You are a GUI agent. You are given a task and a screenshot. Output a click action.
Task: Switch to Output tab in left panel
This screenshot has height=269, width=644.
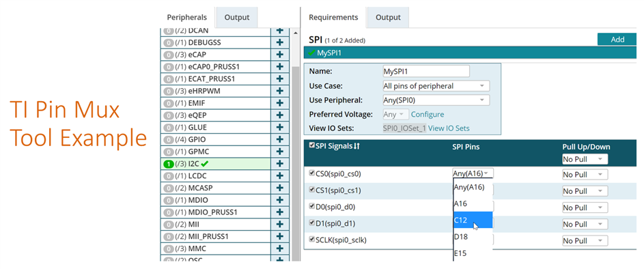tap(237, 17)
